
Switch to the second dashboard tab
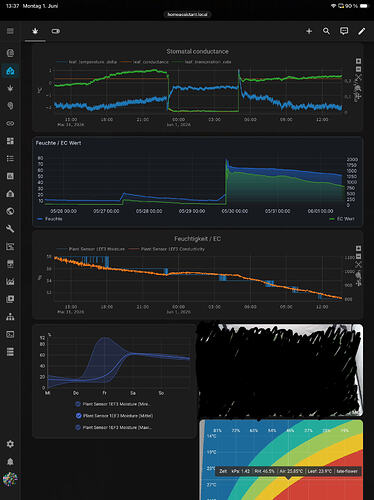click(x=56, y=31)
